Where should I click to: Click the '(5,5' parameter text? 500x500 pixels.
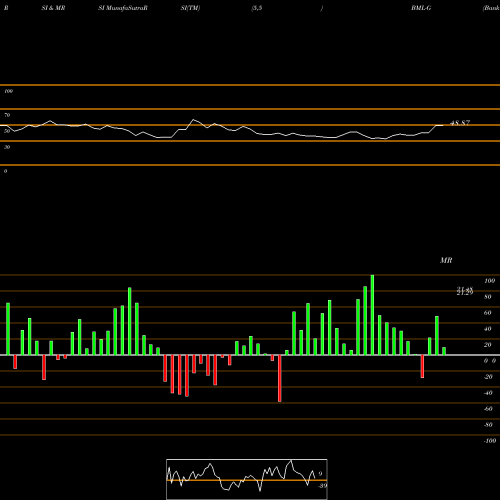click(x=257, y=8)
